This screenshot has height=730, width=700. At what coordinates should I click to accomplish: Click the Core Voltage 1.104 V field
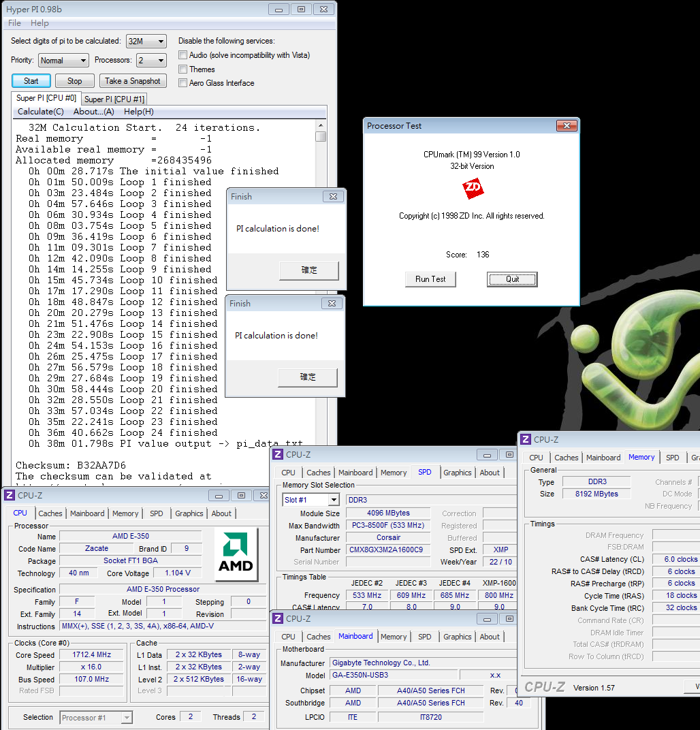(178, 573)
